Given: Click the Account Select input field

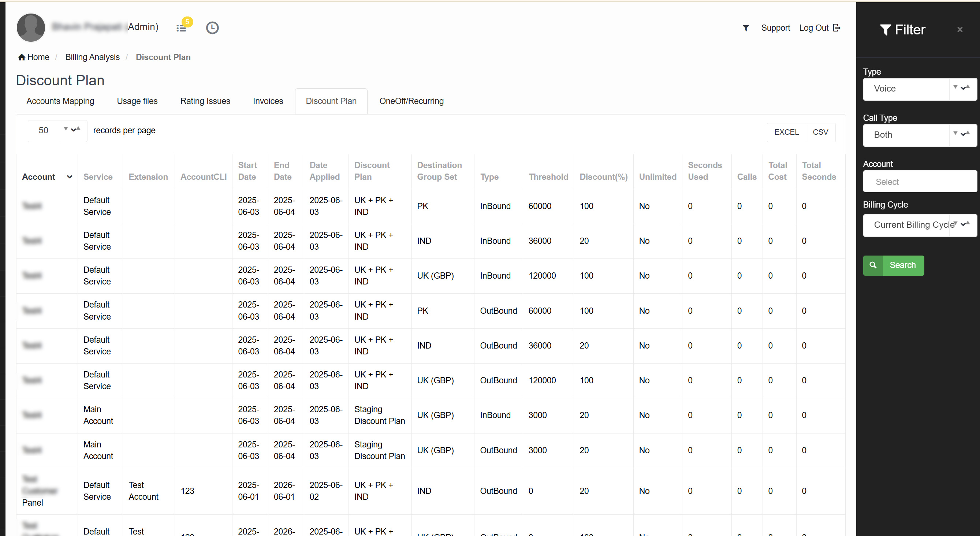Looking at the screenshot, I should pyautogui.click(x=919, y=182).
